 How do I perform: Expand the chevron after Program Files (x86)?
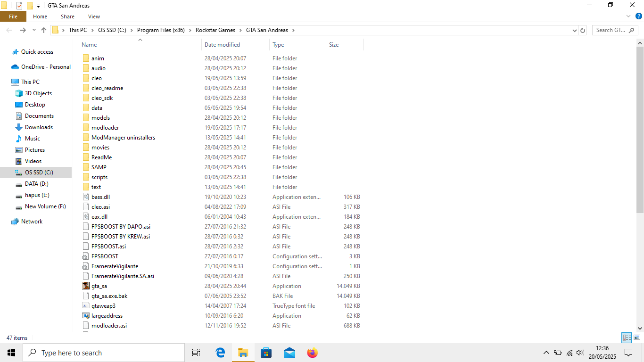coord(190,30)
